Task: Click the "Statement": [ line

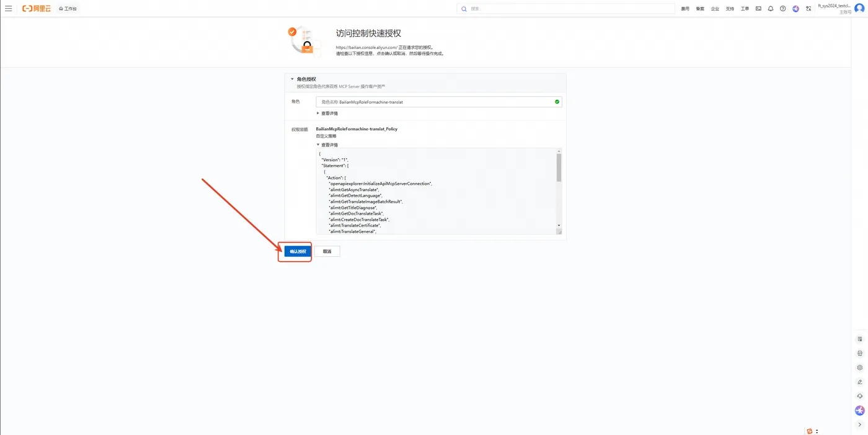Action: 335,166
